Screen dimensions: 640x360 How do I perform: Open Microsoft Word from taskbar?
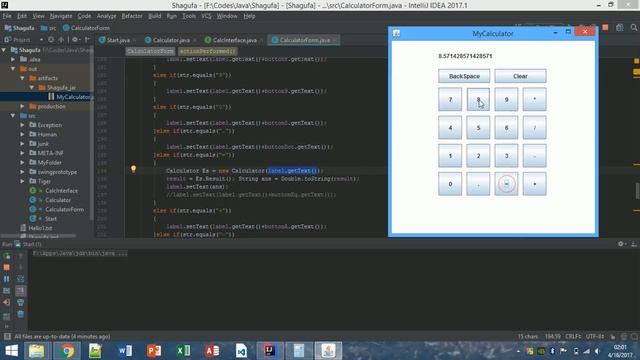tap(125, 351)
